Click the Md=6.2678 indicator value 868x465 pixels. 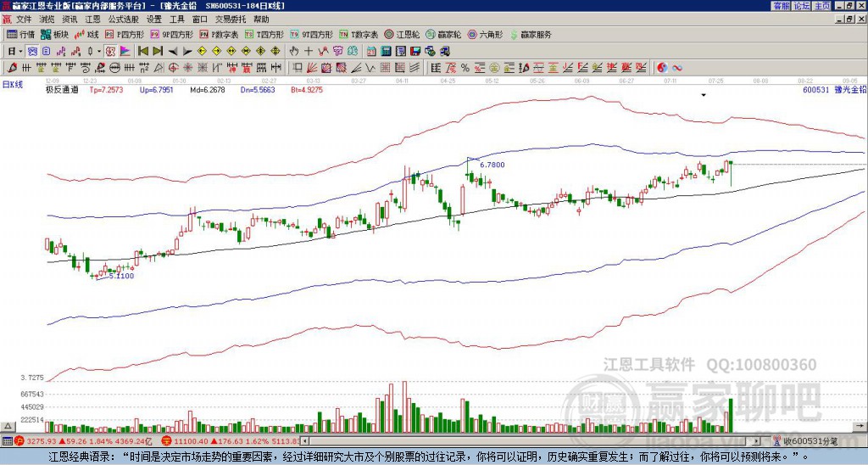[208, 89]
